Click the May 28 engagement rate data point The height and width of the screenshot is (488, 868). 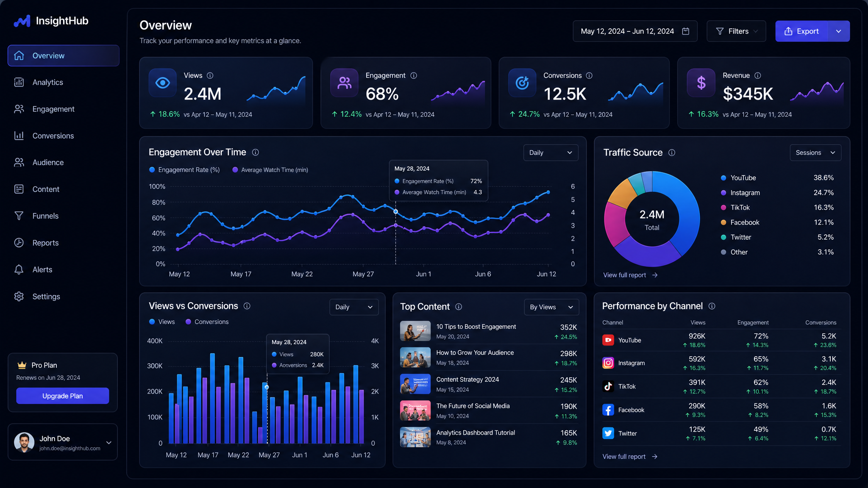pyautogui.click(x=395, y=211)
